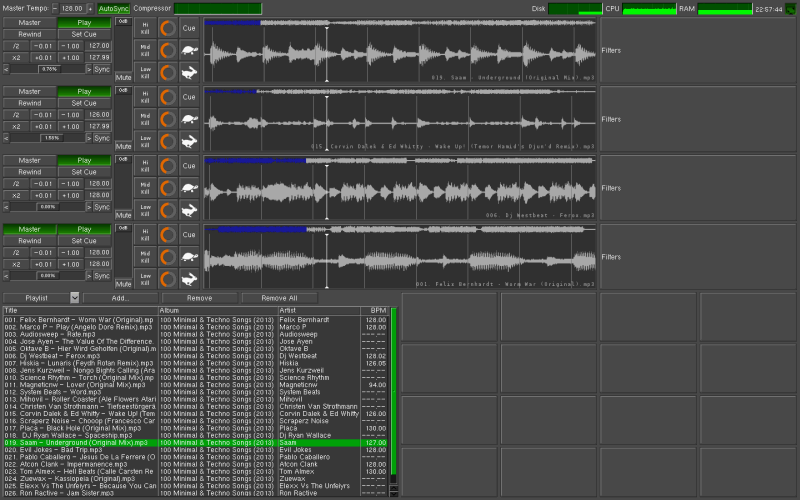This screenshot has height=500, width=800.
Task: Mute the Felix Bernhardt Worm War deck
Action: click(x=123, y=284)
